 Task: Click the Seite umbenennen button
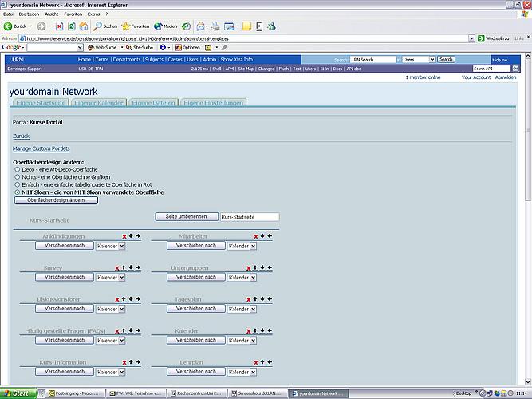pos(187,216)
